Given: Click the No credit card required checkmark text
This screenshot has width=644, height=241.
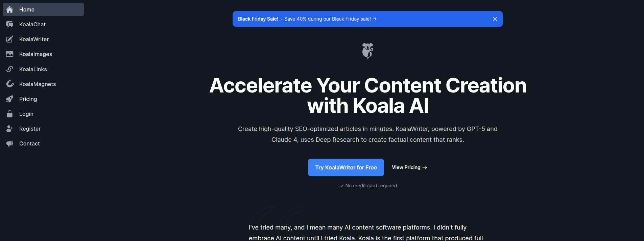Looking at the screenshot, I should [x=368, y=185].
